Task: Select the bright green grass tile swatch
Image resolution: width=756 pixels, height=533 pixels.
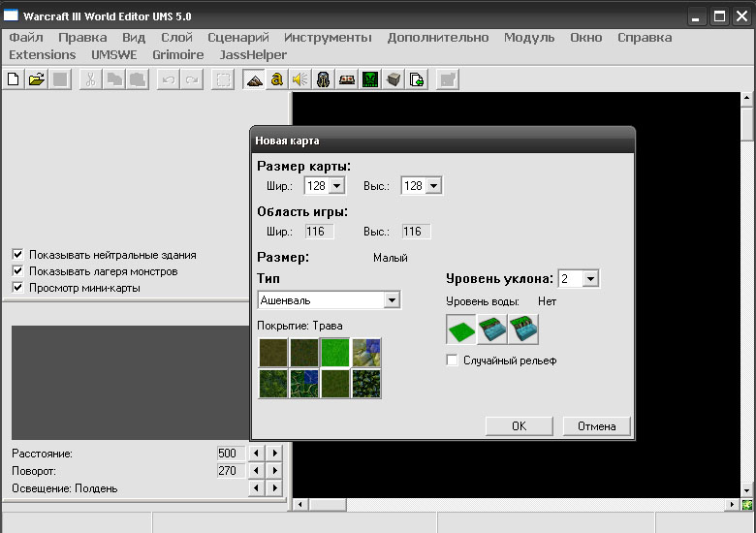Action: [x=335, y=353]
